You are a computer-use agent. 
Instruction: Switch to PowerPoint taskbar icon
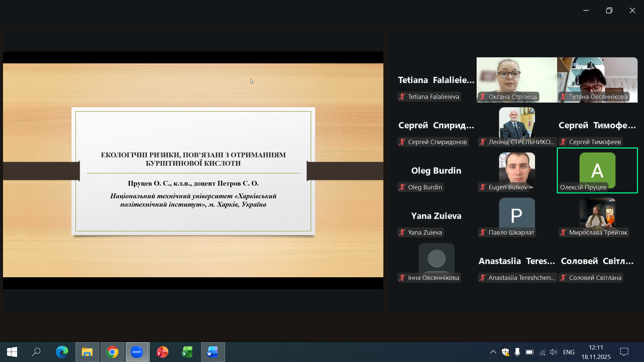[x=162, y=352]
